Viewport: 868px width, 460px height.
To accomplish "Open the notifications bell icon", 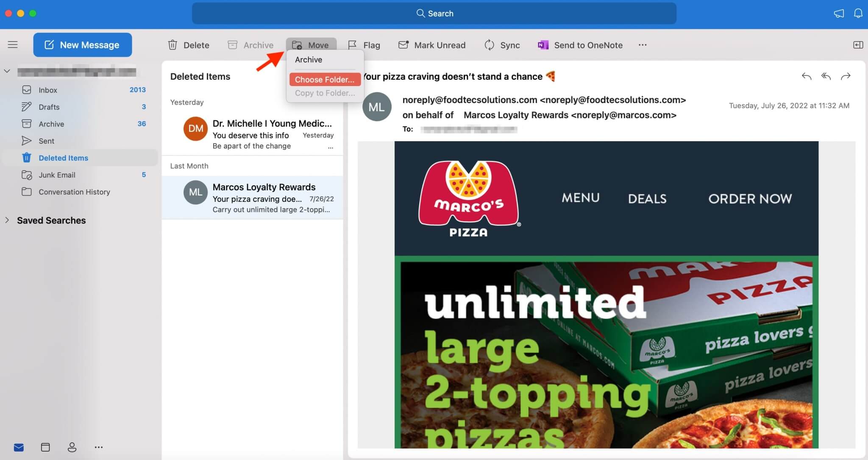I will point(858,13).
